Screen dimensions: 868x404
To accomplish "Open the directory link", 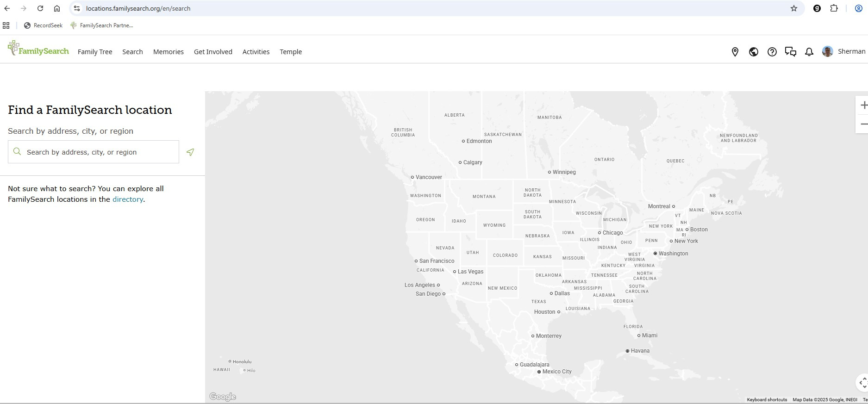I will tap(128, 199).
